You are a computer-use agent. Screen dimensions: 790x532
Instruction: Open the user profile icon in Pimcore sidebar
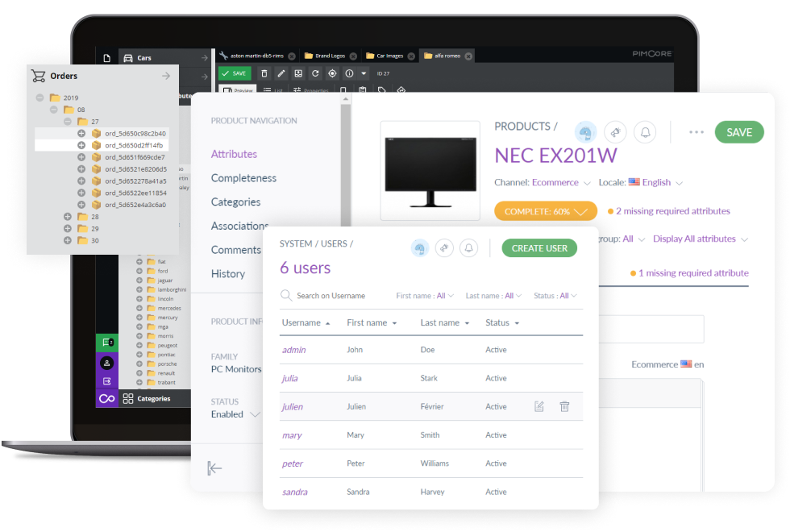106,363
